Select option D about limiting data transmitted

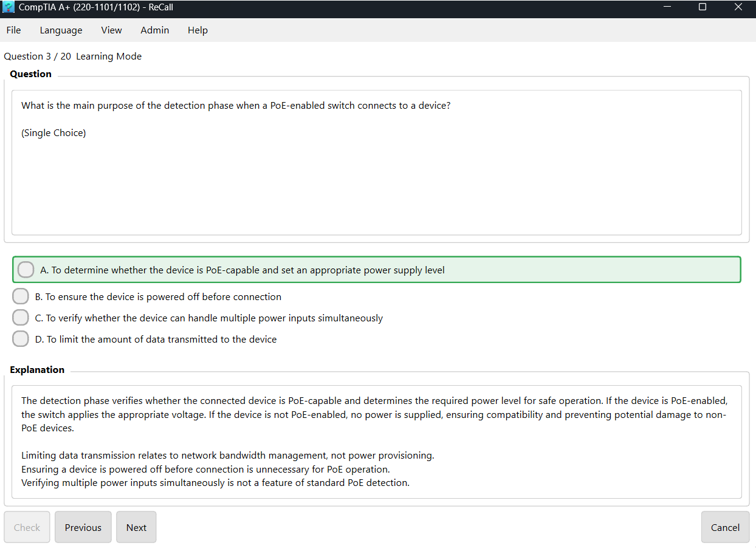click(21, 339)
